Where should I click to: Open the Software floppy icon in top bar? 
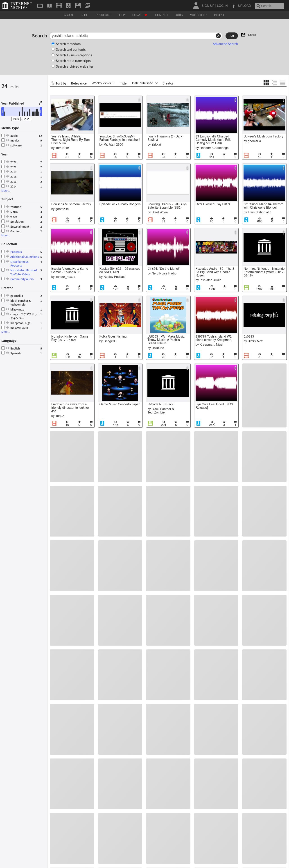pyautogui.click(x=78, y=5)
